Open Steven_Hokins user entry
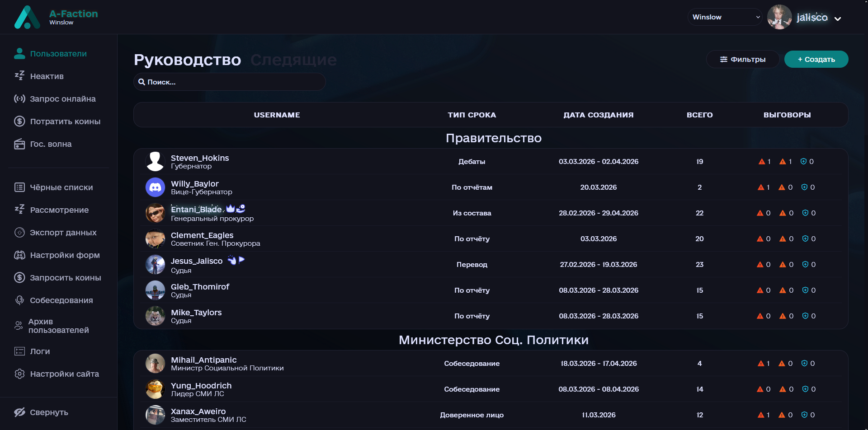The height and width of the screenshot is (430, 868). [x=199, y=158]
